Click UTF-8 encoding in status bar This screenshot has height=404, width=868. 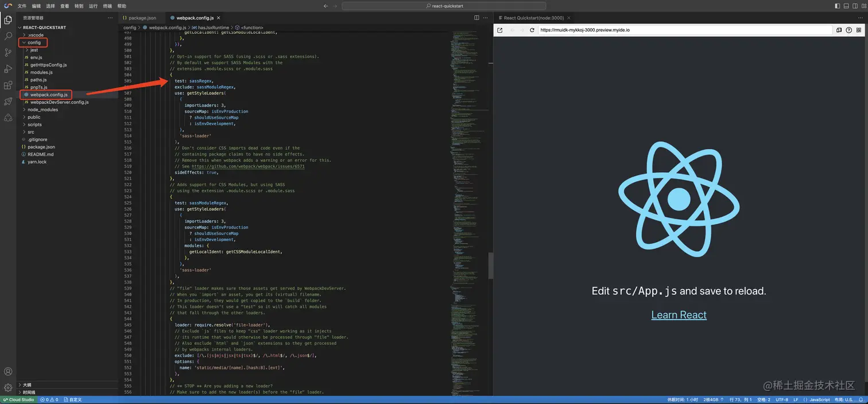[x=782, y=399]
